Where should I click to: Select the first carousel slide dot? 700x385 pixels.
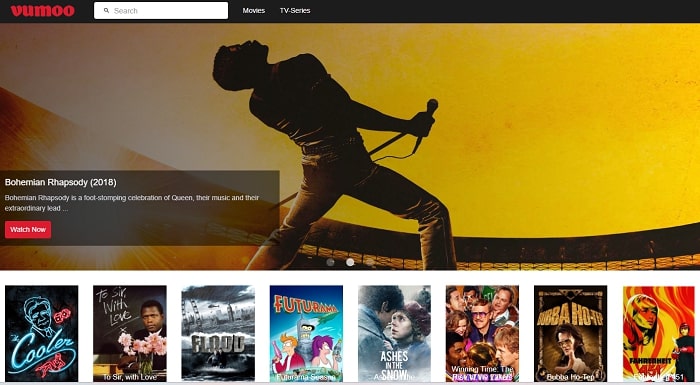tap(330, 262)
